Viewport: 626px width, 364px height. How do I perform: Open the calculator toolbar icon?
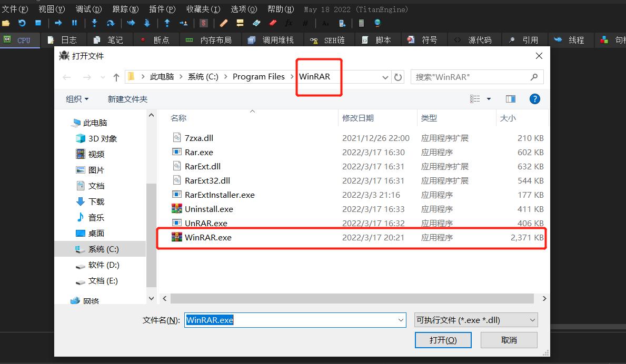click(x=361, y=23)
